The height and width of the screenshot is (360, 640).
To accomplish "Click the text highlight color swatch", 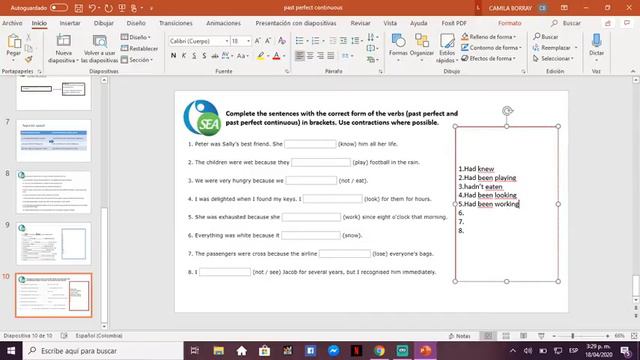I will coord(260,56).
